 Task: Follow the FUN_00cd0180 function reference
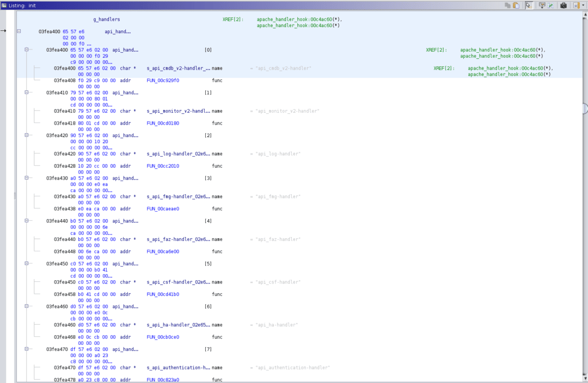(163, 123)
